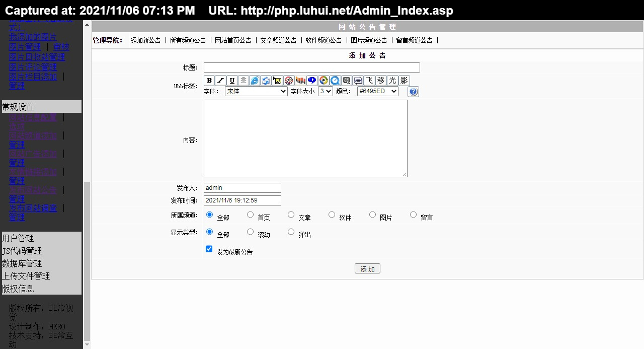Apply italic UBB tag

point(220,81)
